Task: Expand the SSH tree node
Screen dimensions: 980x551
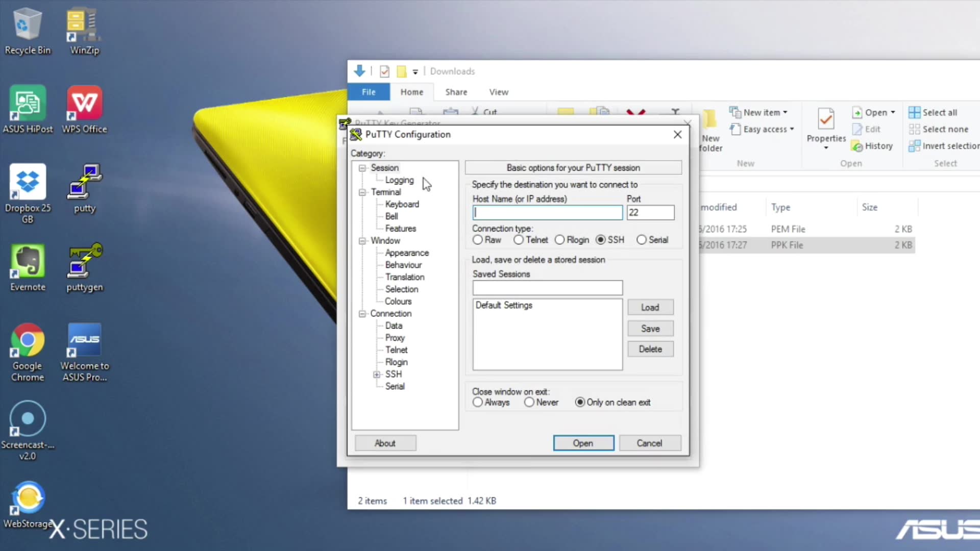Action: 377,374
